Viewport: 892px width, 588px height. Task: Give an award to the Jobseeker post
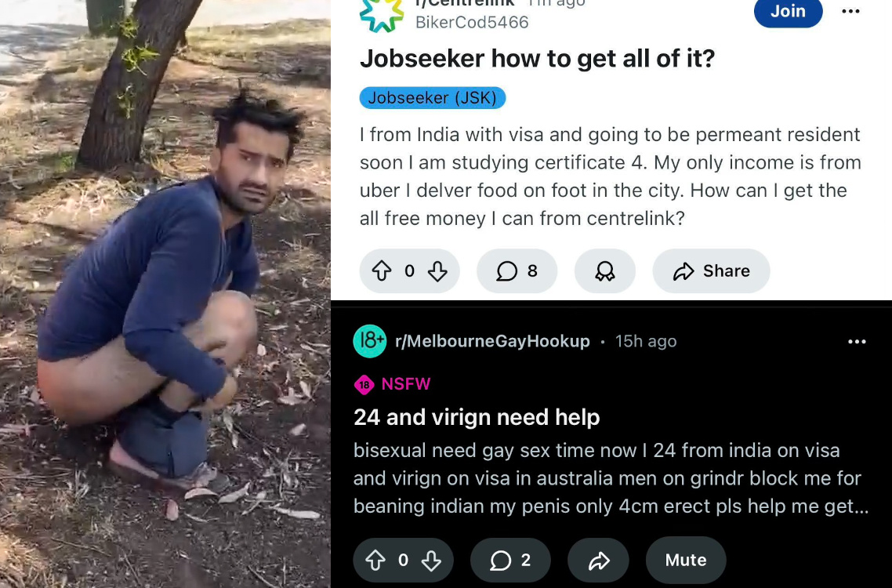point(604,271)
